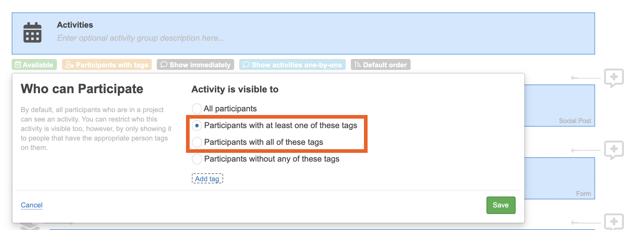
Task: Click the Add tag link
Action: [207, 179]
